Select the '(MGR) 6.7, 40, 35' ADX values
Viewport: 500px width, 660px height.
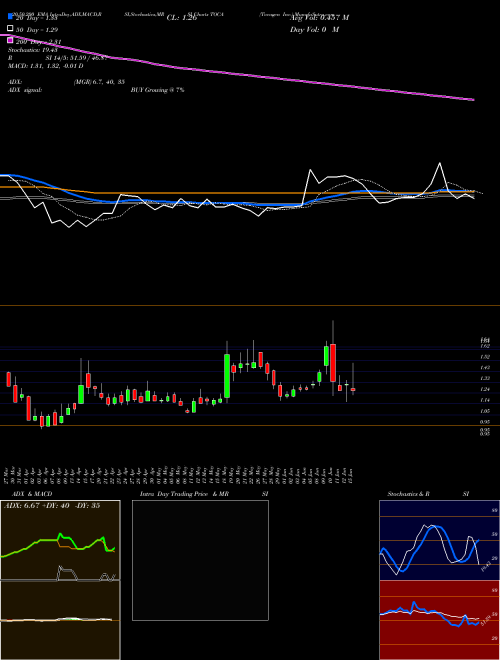(99, 82)
